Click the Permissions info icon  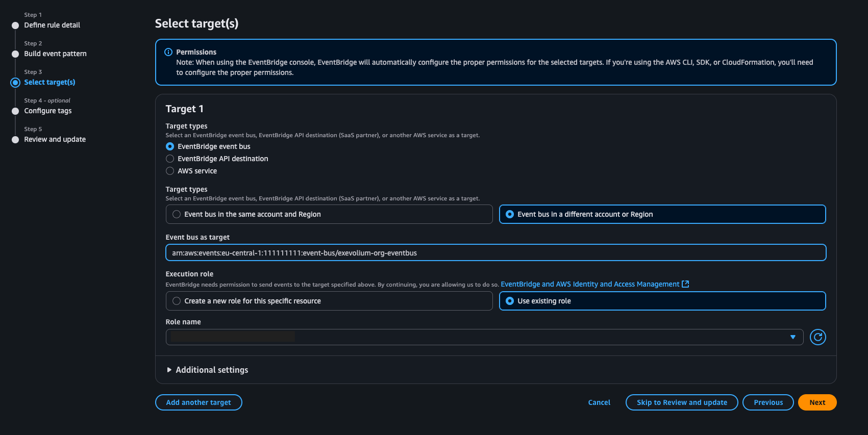(x=168, y=52)
